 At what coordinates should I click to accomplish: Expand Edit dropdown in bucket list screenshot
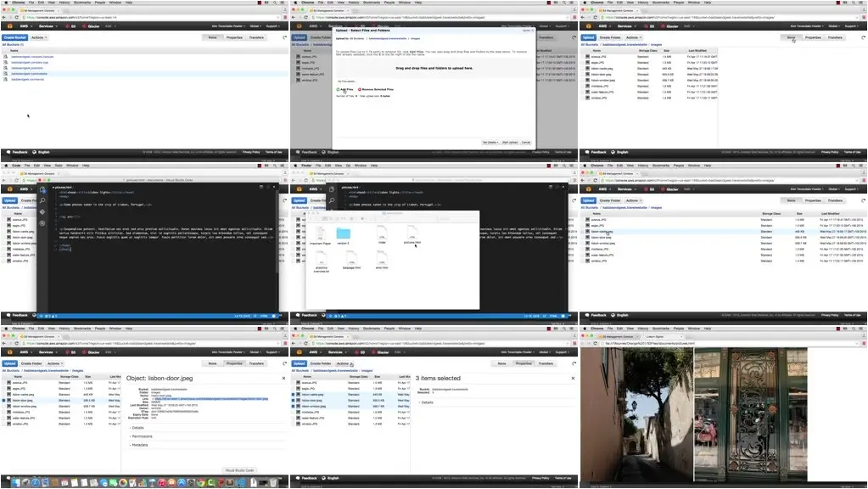coord(109,26)
